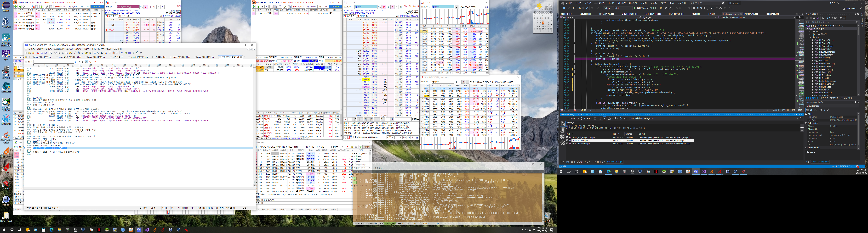Viewport: 868px width, 233px height.
Task: Click refresh icon in Pending Changes toolbar
Action: click(x=625, y=118)
